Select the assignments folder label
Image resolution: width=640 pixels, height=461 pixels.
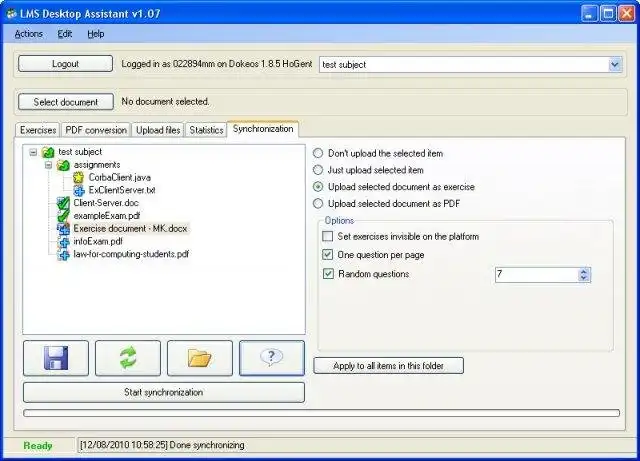click(97, 165)
